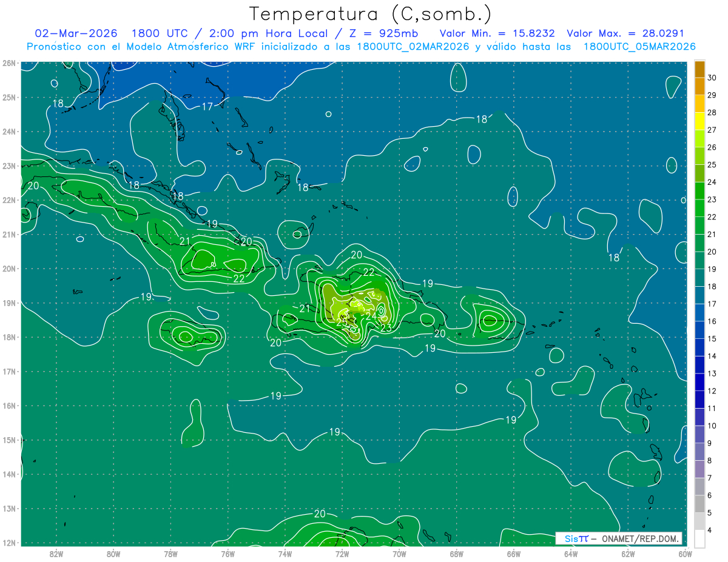This screenshot has height=562, width=728.
Task: Click the '15N' latitude axis label
Action: [8, 440]
